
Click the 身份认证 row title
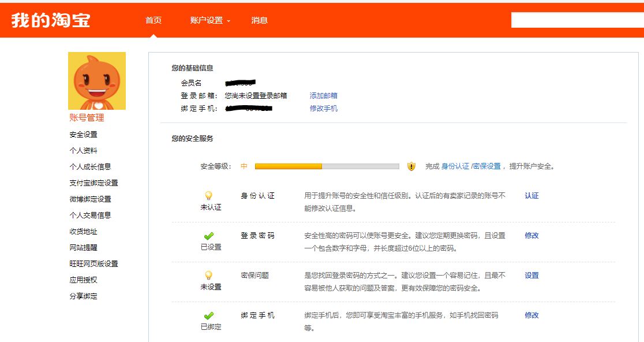[x=257, y=196]
